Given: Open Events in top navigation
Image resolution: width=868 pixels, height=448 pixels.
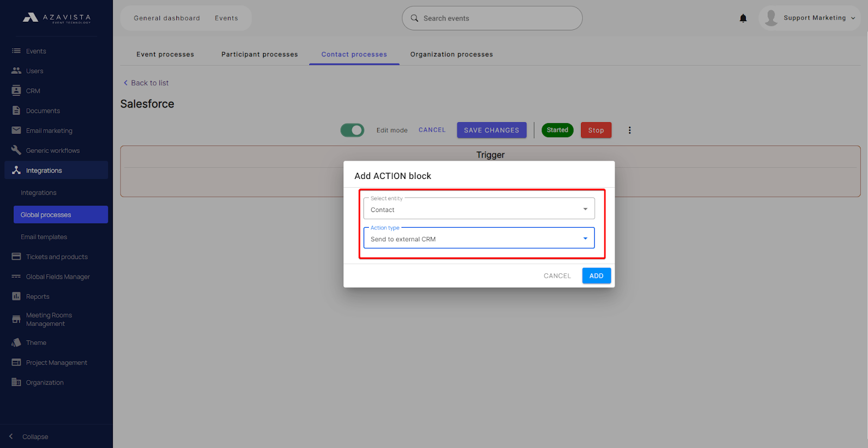Looking at the screenshot, I should (x=226, y=18).
